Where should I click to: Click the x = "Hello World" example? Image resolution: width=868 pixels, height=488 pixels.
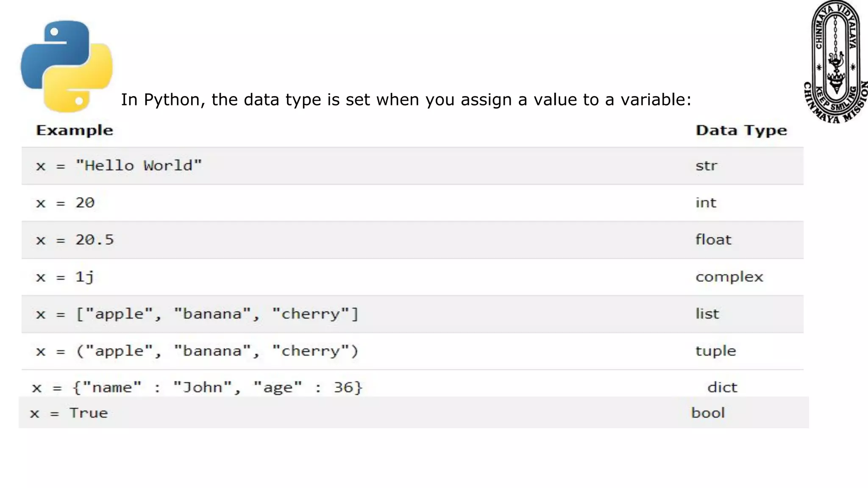point(119,166)
